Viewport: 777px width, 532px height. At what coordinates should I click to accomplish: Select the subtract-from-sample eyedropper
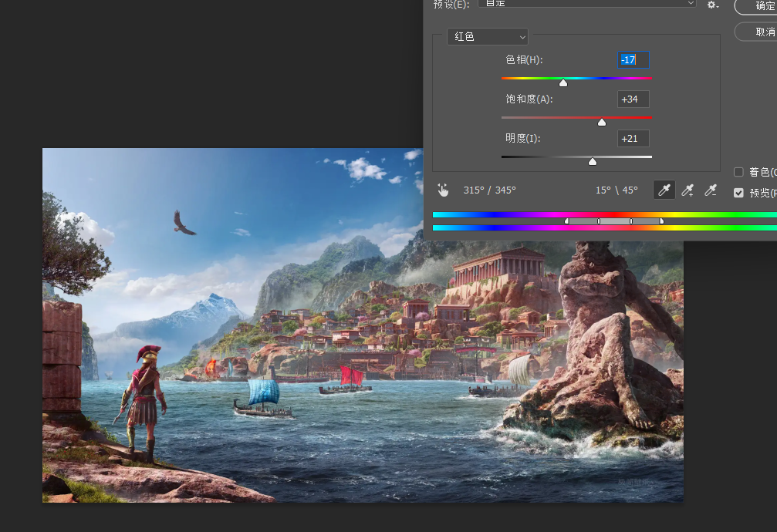click(711, 190)
